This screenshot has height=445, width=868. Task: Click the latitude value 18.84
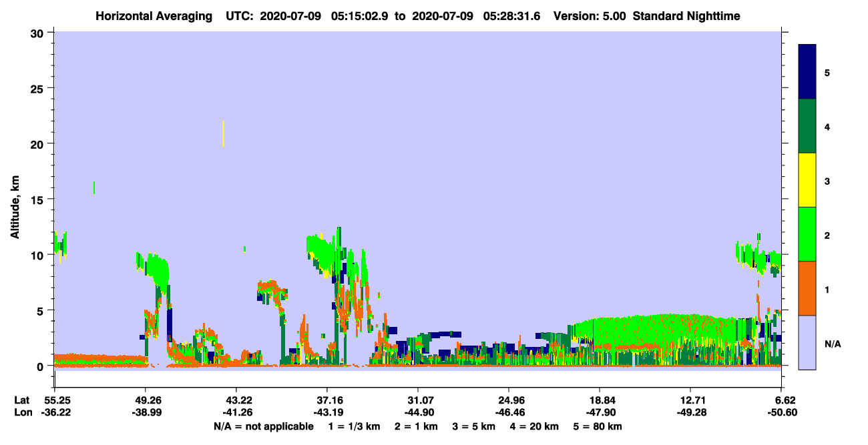600,400
